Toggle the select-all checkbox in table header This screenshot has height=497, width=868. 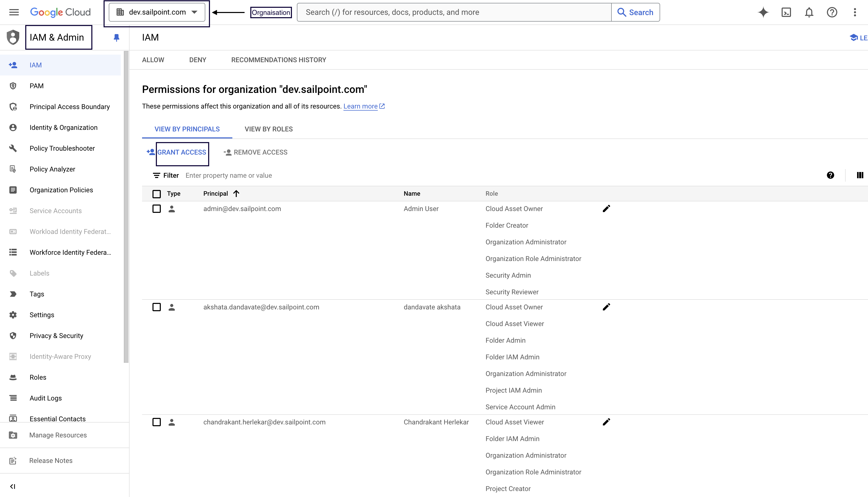click(x=157, y=194)
